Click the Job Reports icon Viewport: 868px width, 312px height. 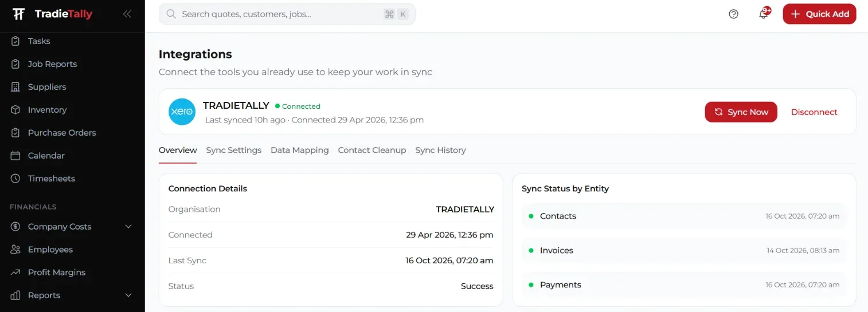[x=16, y=64]
